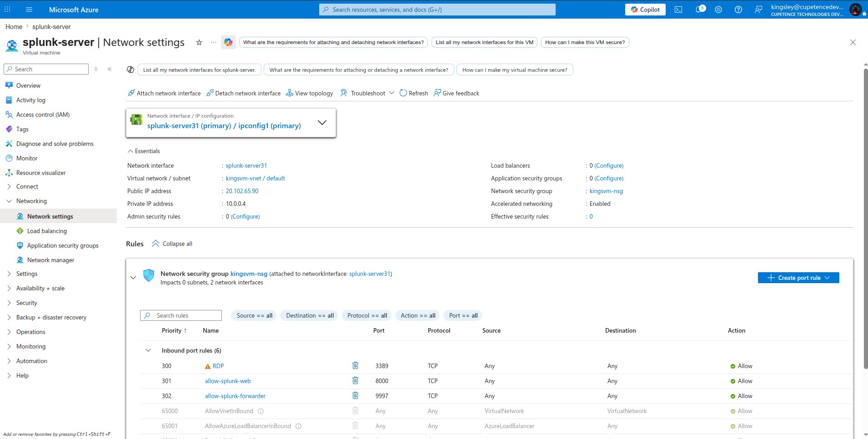
Task: Select Application security groups in sidebar
Action: [63, 245]
